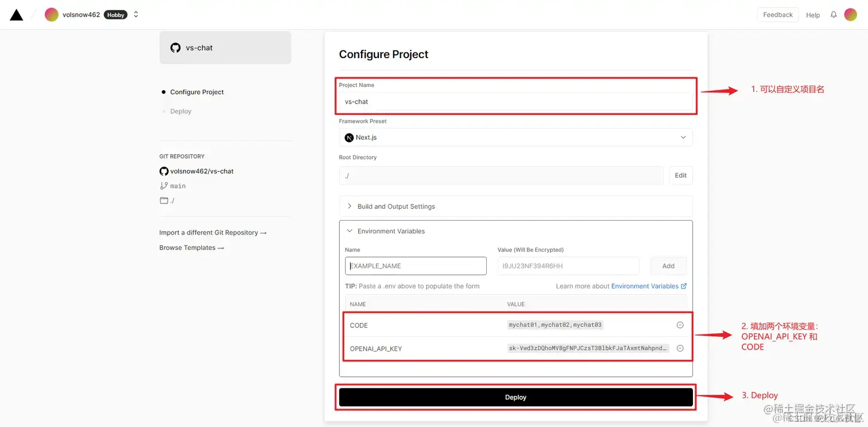Click the GitHub icon next to volsnow462/vs-chat
This screenshot has width=868, height=427.
[164, 171]
